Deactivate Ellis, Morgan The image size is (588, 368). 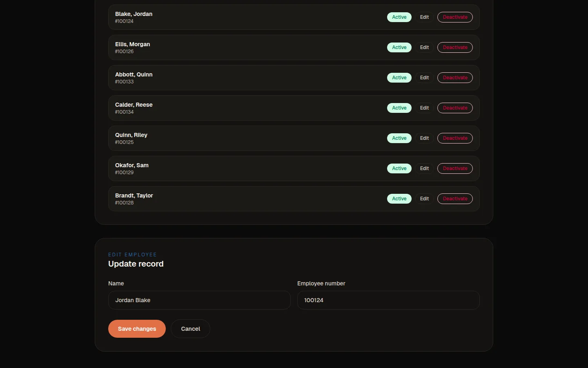tap(455, 47)
